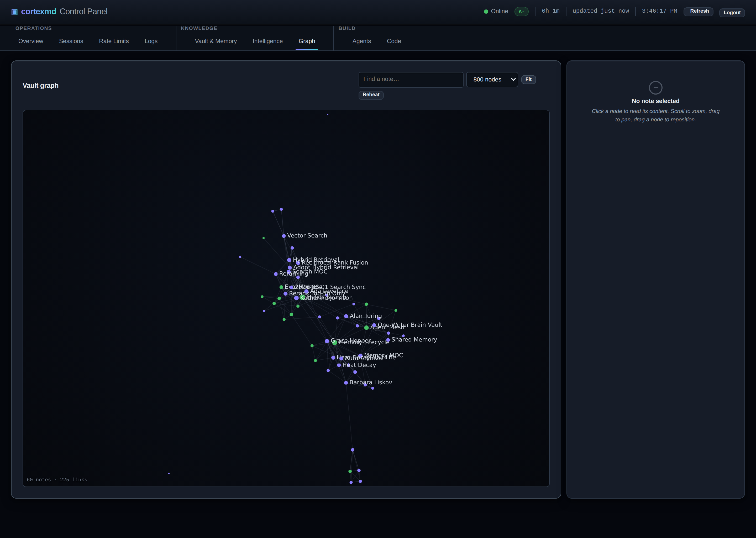Click the Logout button

(x=732, y=13)
